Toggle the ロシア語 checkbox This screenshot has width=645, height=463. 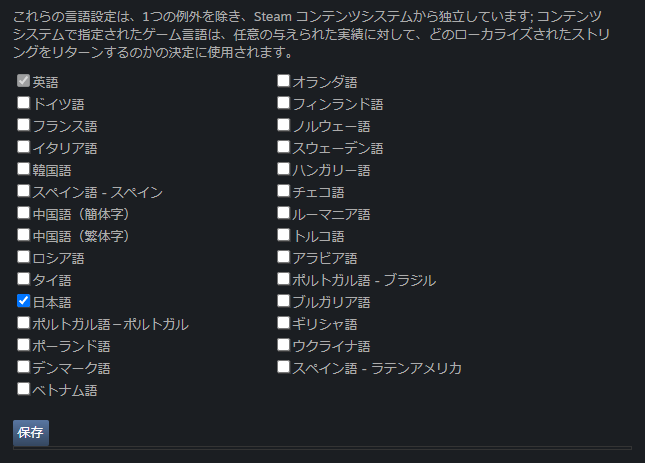pyautogui.click(x=23, y=256)
